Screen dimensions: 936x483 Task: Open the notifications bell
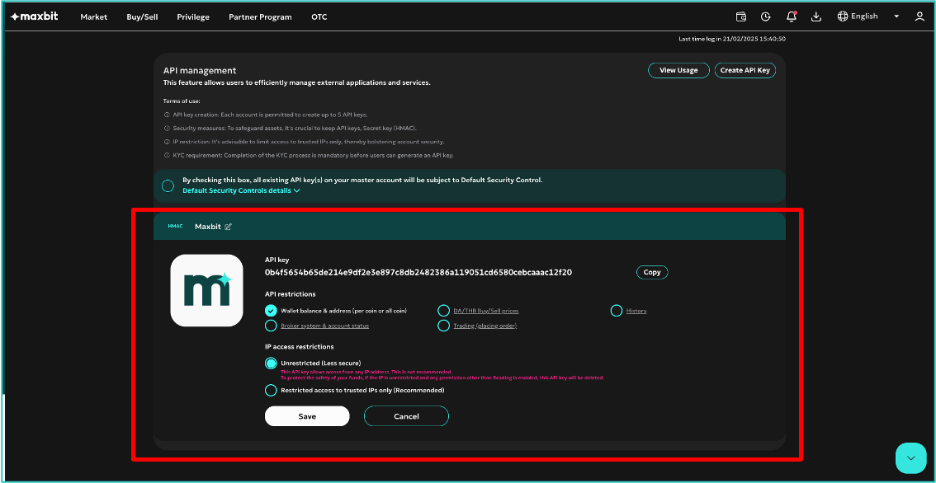click(x=792, y=17)
